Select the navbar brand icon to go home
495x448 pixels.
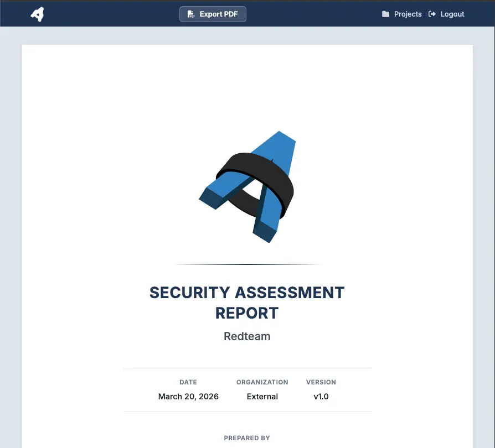pyautogui.click(x=37, y=14)
